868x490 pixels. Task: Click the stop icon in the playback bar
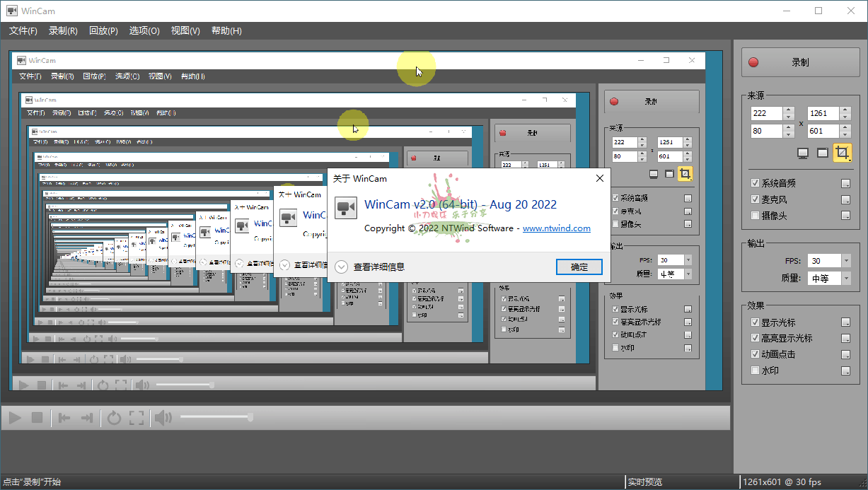[36, 417]
